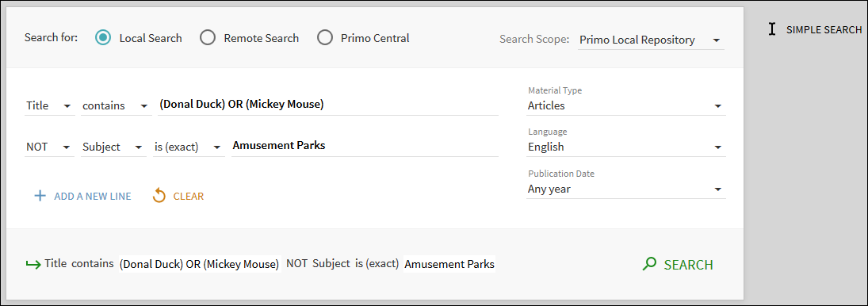868x306 pixels.
Task: Expand the Language English dropdown
Action: click(x=625, y=147)
